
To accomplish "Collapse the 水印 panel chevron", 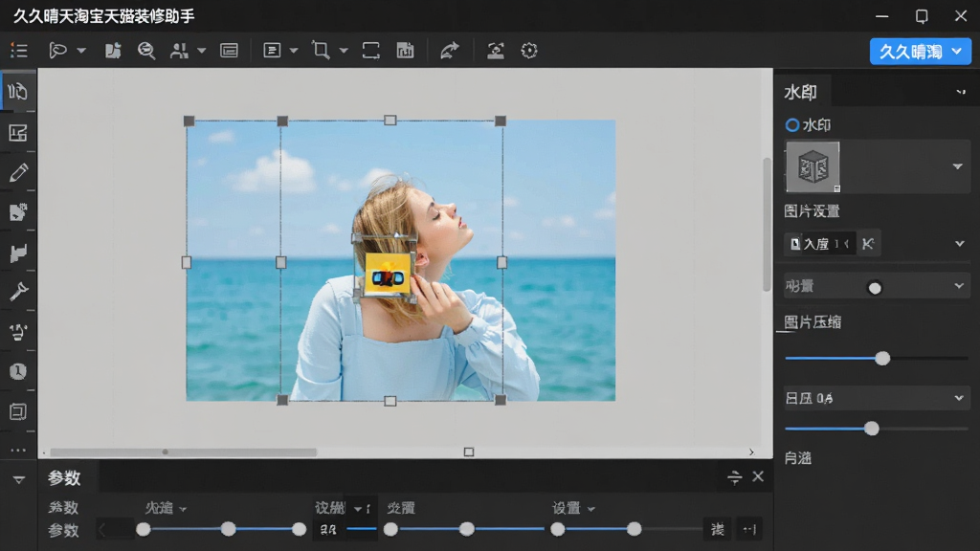I will (961, 93).
